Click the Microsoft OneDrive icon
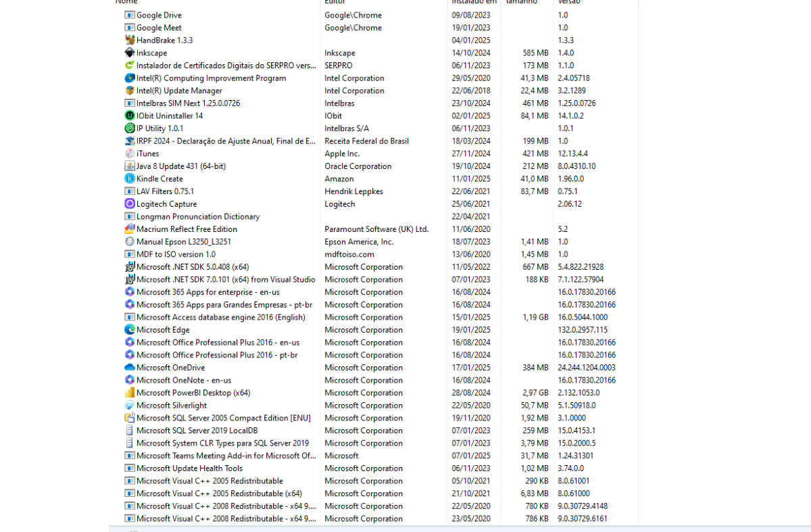Viewport: 811px width, 532px height. [130, 368]
